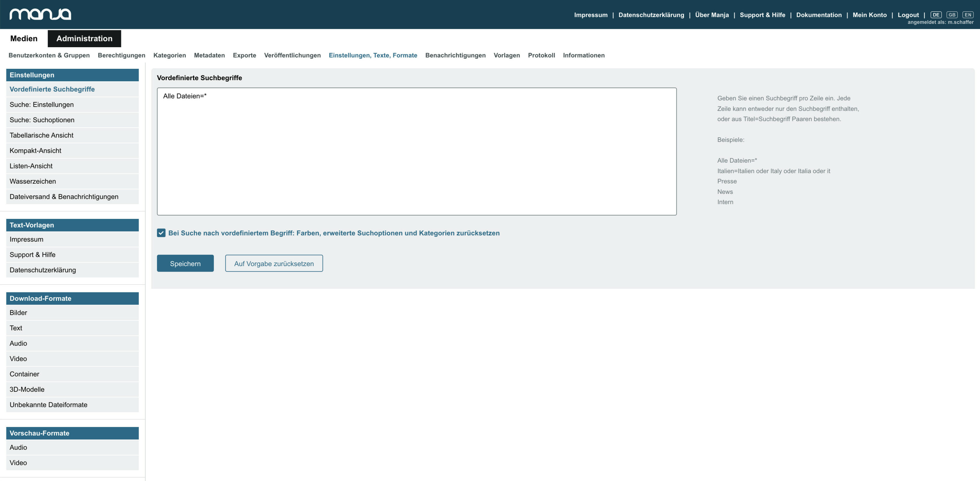Switch language to EN flag icon
Image resolution: width=980 pixels, height=481 pixels.
pyautogui.click(x=968, y=15)
